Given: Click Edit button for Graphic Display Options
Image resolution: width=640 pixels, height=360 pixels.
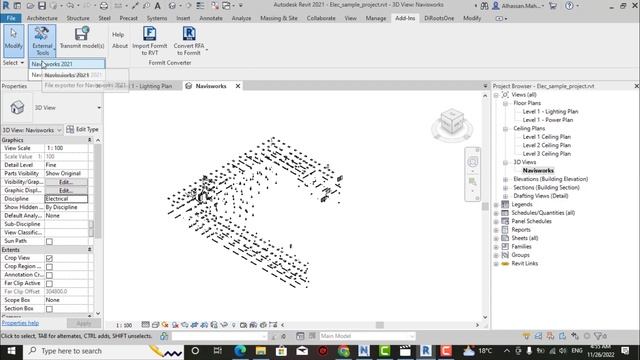Looking at the screenshot, I should 66,191.
